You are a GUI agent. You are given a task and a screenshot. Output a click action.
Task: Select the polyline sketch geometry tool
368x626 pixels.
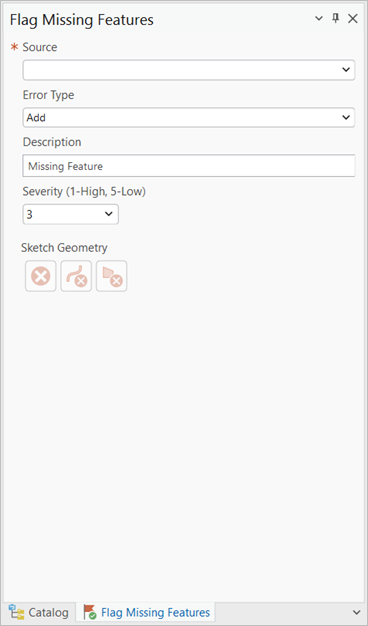coord(76,276)
